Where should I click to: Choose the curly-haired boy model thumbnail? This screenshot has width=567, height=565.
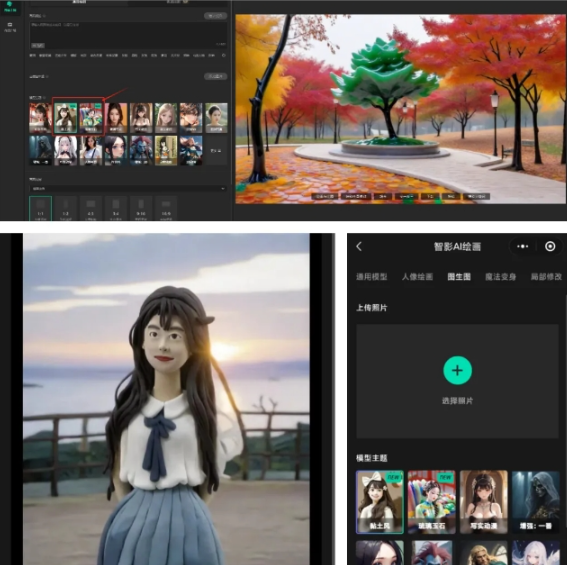click(191, 118)
